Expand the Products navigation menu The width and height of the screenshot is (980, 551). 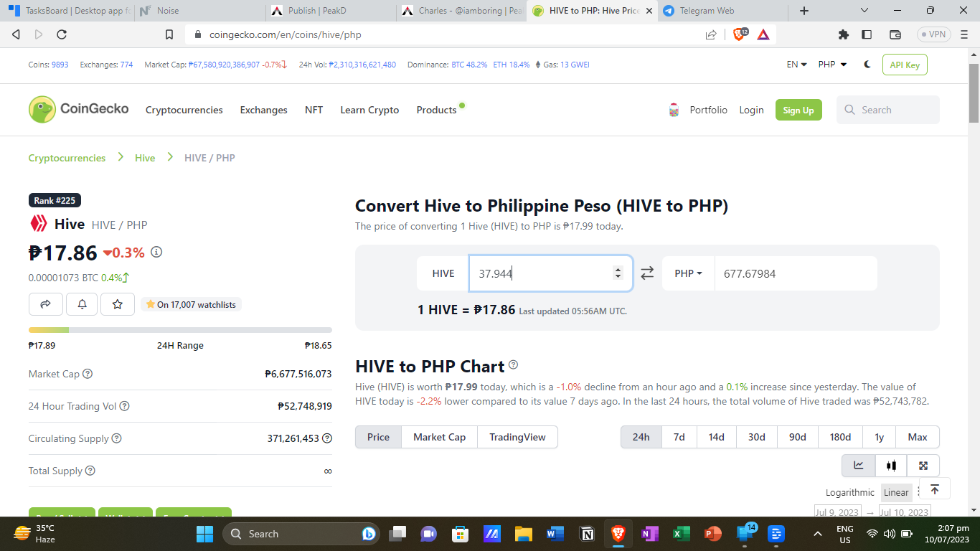(x=436, y=110)
